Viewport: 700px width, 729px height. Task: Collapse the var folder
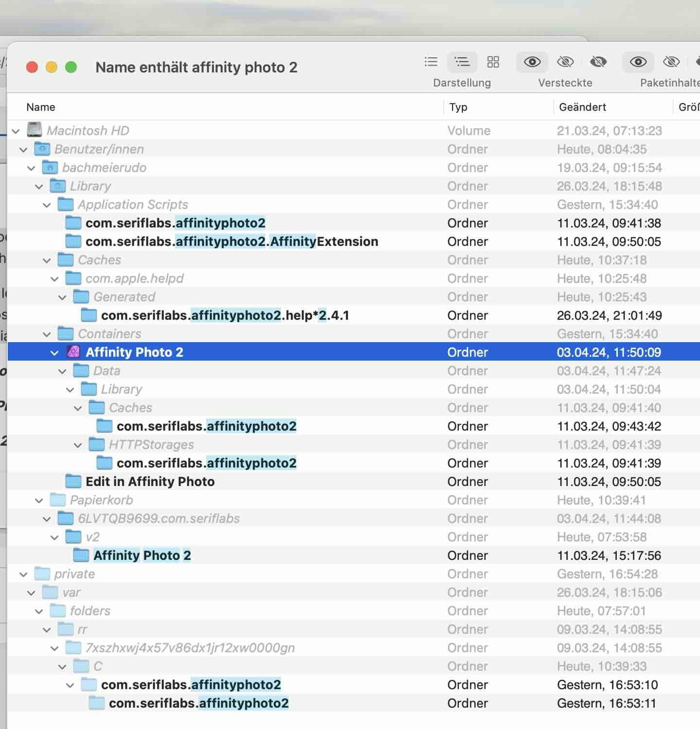(31, 592)
